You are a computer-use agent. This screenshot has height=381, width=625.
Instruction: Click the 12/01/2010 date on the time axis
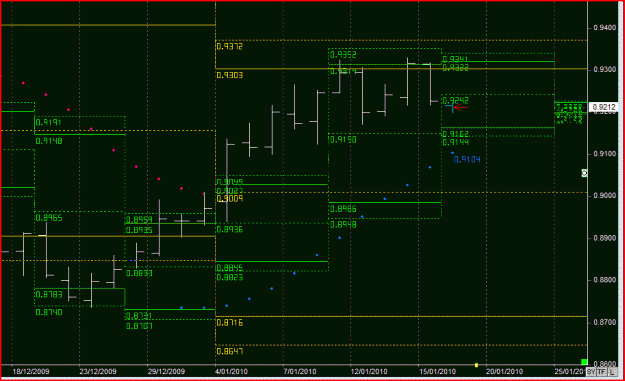click(x=369, y=371)
